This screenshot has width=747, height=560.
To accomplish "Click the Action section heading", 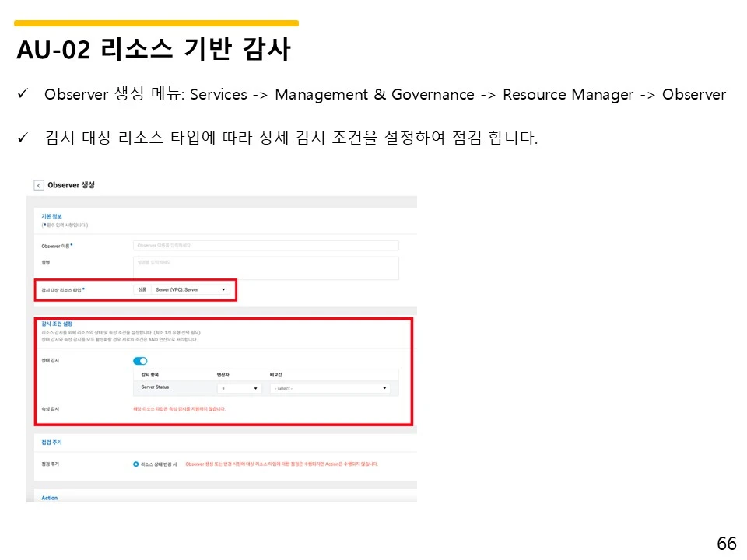I will (49, 498).
